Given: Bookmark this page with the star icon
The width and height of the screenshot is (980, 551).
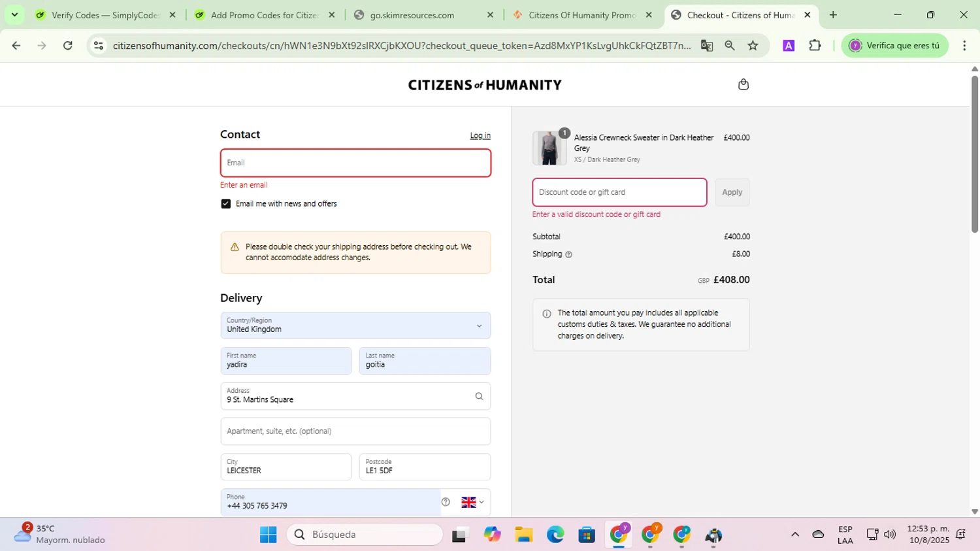Looking at the screenshot, I should (x=753, y=46).
